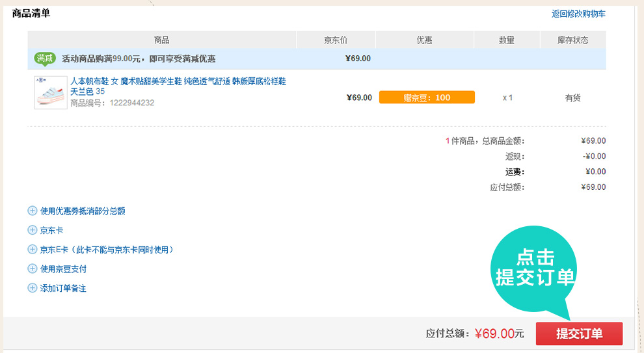
Task: Click the orange 赠京豆:100 badge
Action: click(x=427, y=98)
